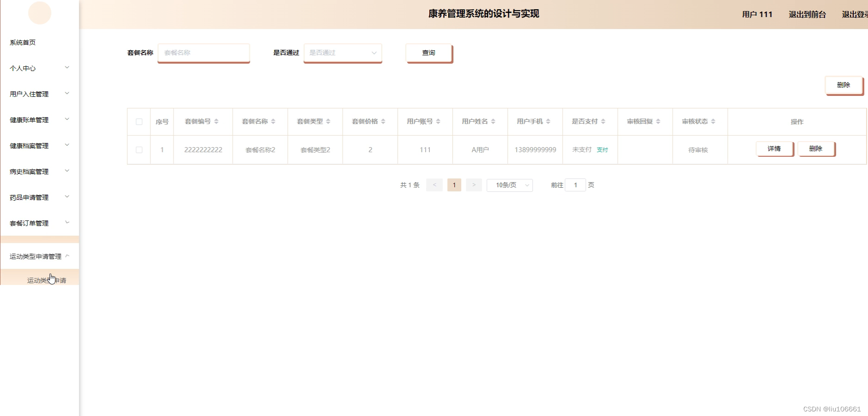The height and width of the screenshot is (416, 868).
Task: Click the 查询 search button
Action: click(428, 53)
